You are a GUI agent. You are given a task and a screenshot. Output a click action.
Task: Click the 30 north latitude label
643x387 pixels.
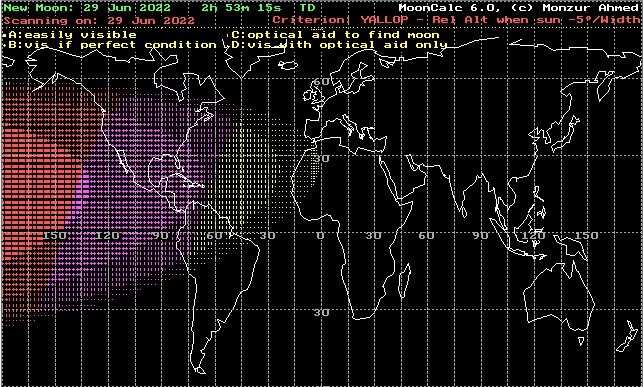point(322,158)
